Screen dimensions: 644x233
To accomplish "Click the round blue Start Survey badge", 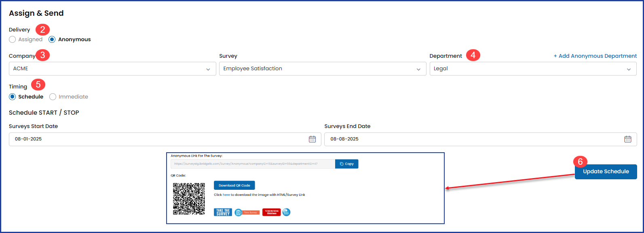I will (286, 212).
